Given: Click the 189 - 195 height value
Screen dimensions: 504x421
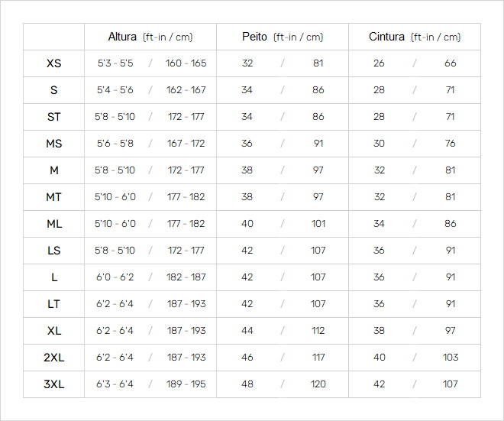Looking at the screenshot, I should (186, 384).
